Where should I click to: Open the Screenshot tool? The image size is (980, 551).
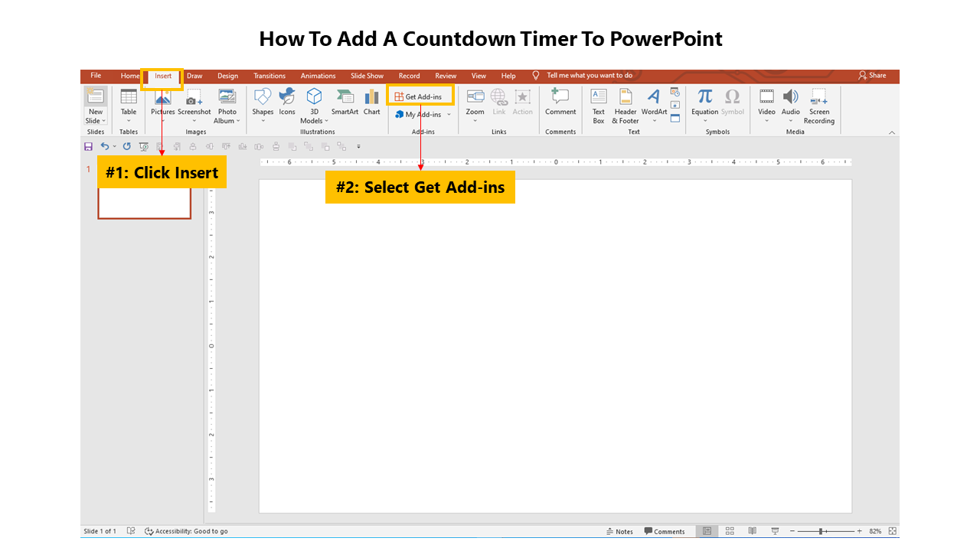(x=194, y=103)
